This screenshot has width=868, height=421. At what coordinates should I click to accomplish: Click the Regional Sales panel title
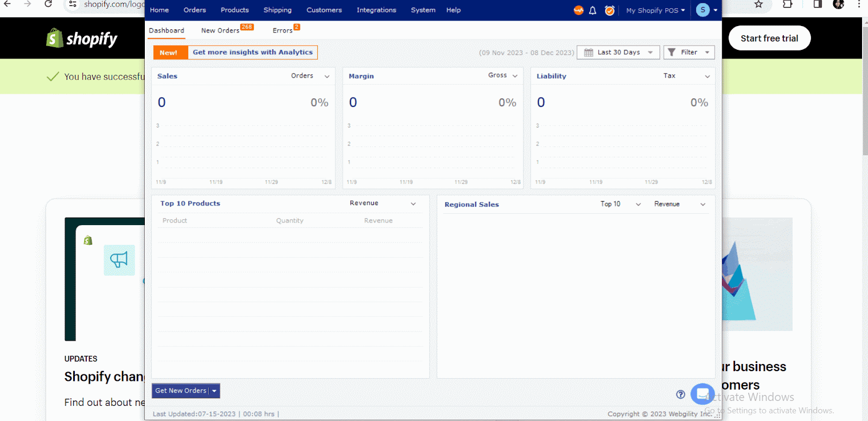[471, 205]
